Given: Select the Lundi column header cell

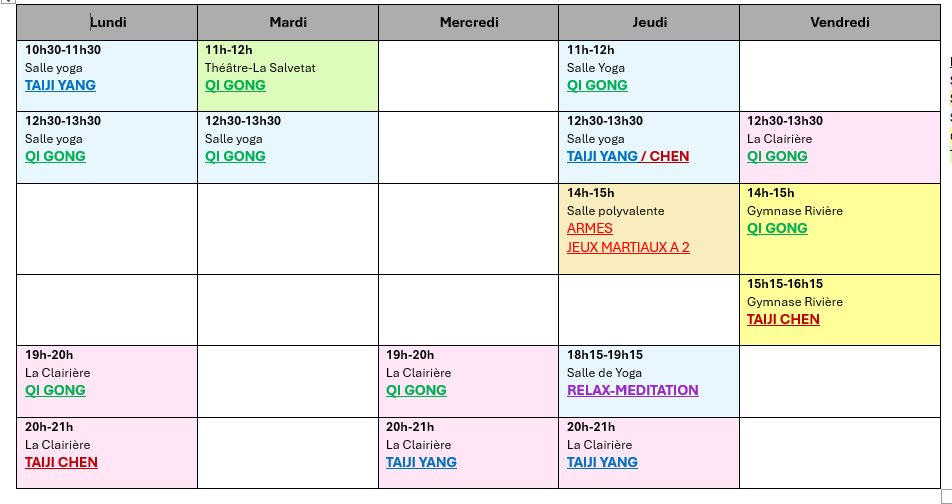Looking at the screenshot, I should click(x=107, y=22).
